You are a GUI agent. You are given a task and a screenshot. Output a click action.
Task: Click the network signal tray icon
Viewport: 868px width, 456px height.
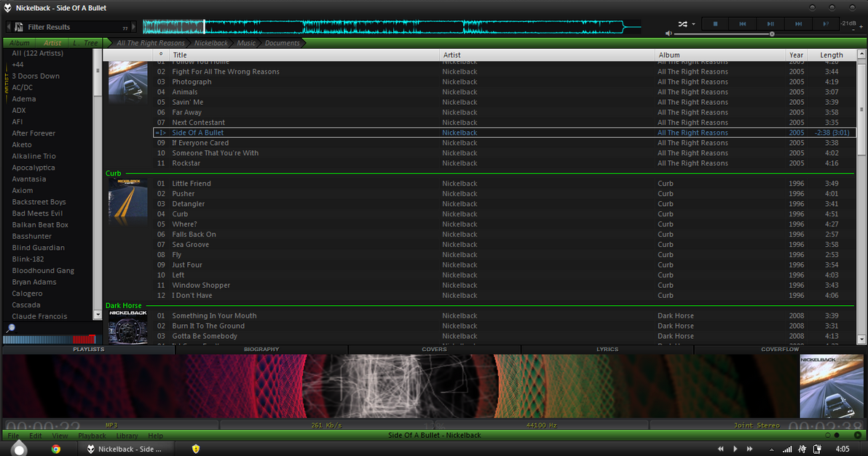(787, 449)
